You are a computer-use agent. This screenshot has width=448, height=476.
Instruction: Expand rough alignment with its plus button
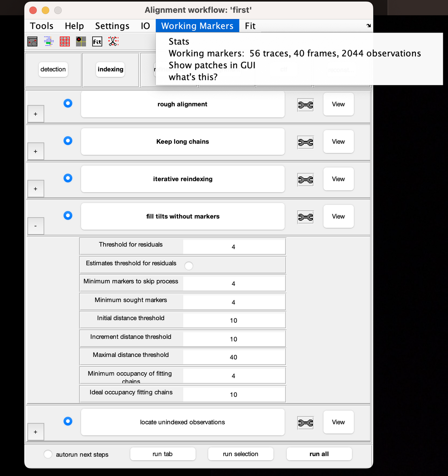[x=35, y=114]
